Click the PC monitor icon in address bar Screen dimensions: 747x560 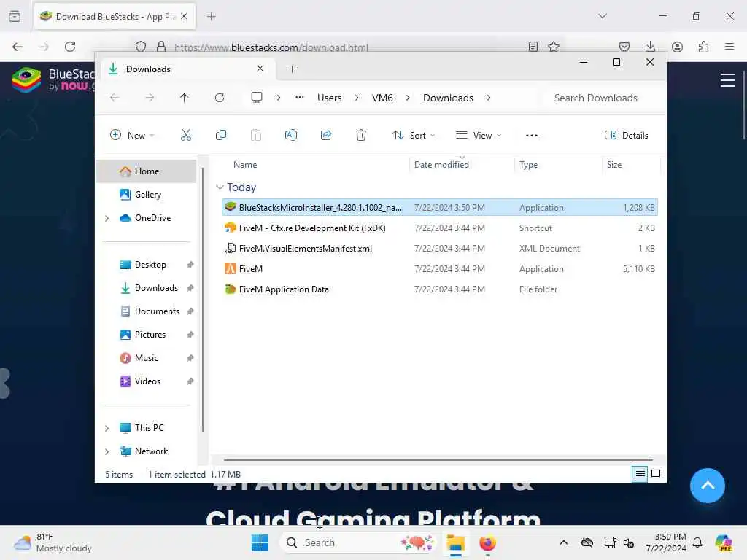point(257,98)
